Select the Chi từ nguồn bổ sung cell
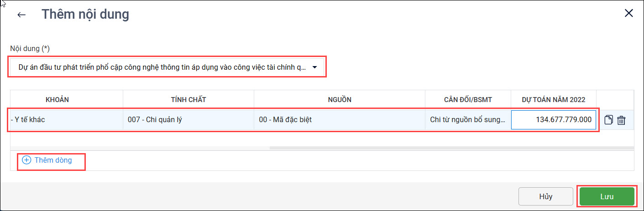Image resolution: width=644 pixels, height=211 pixels. coord(468,120)
